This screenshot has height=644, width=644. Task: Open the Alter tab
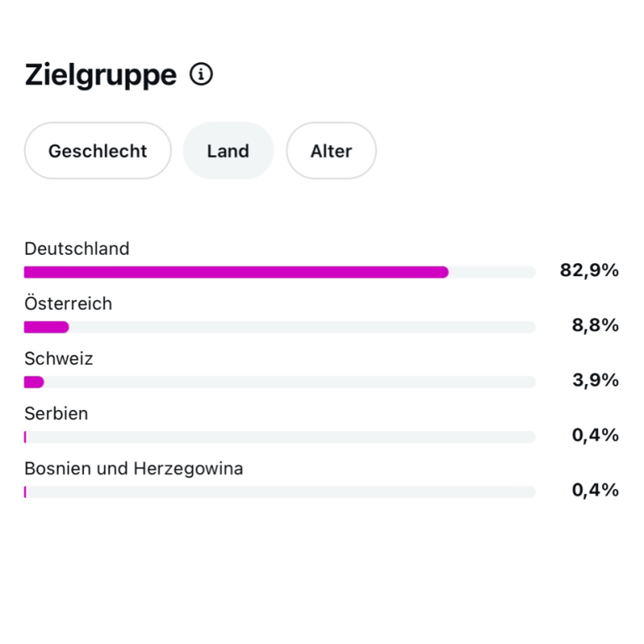coord(331,151)
